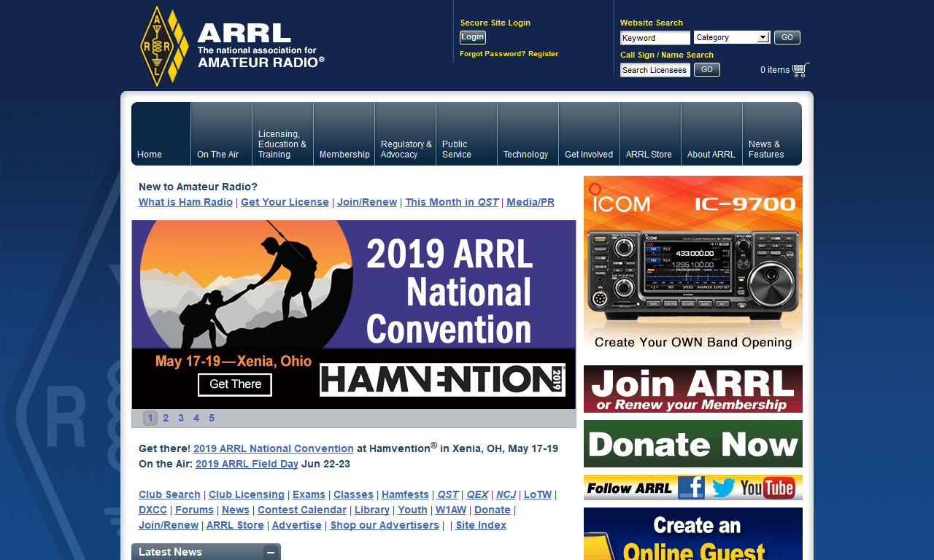The width and height of the screenshot is (934, 560).
Task: Open 2019 ARRL National Convention link
Action: 274,448
